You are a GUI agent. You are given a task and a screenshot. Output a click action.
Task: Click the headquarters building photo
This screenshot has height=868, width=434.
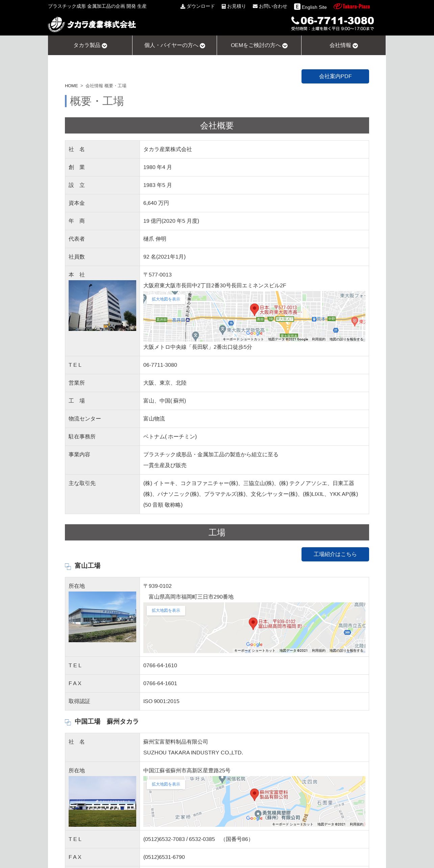point(102,306)
